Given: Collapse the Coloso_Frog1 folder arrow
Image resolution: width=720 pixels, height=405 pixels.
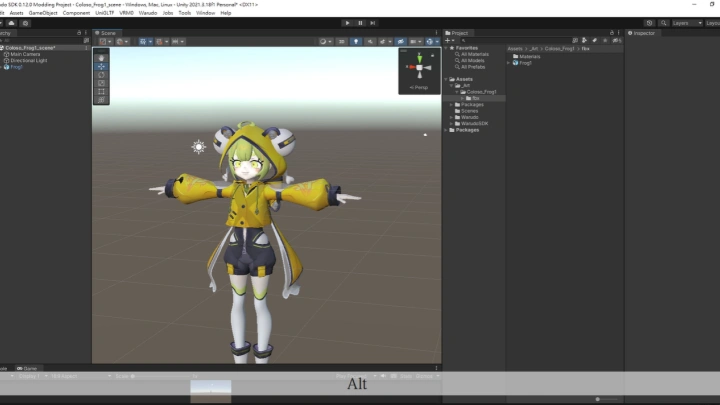Looking at the screenshot, I should [457, 92].
